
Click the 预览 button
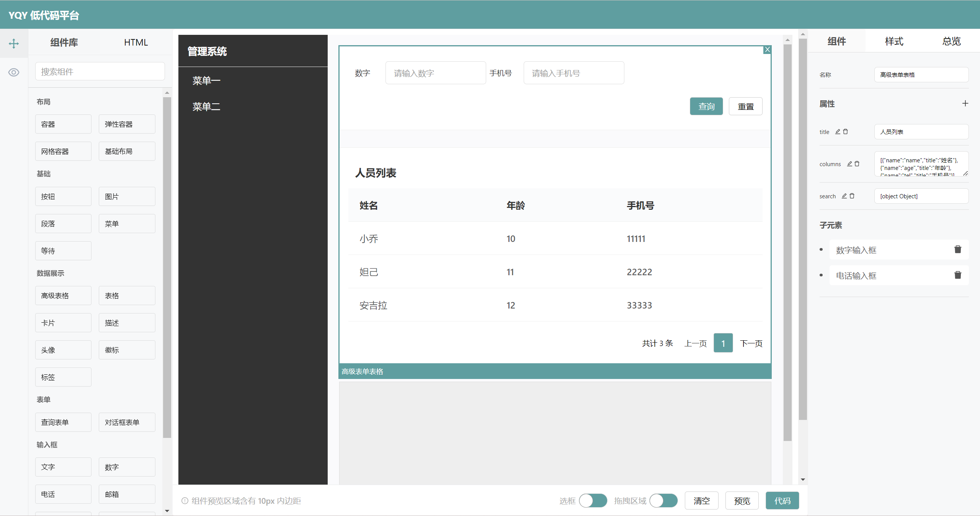[742, 501]
